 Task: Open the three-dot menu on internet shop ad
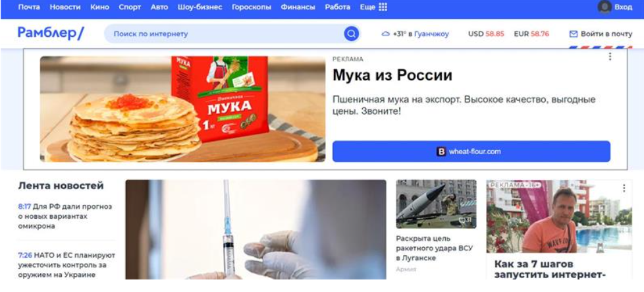624,188
